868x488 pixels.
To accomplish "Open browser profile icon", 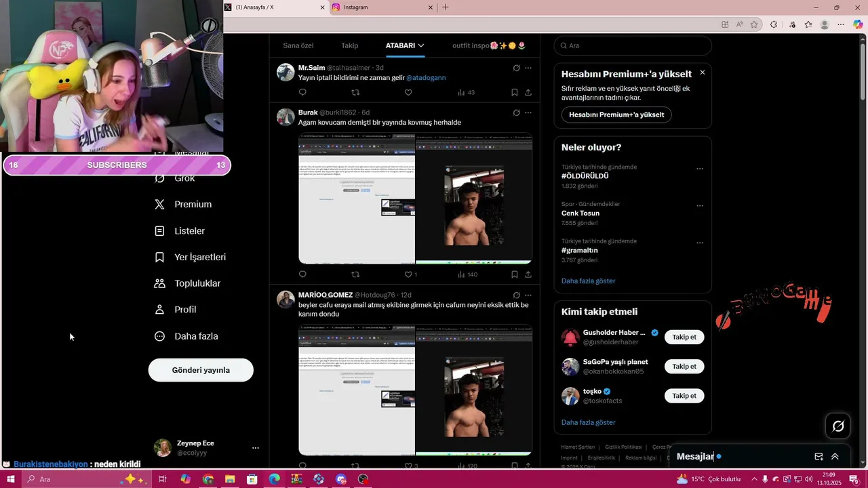I will tap(825, 24).
